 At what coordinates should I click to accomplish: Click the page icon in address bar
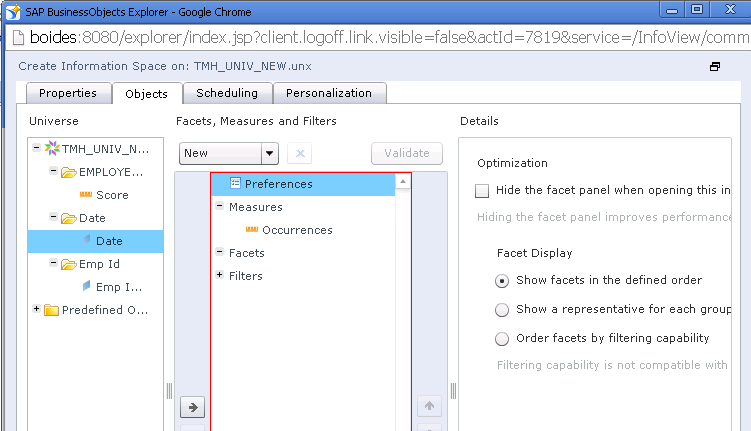(18, 37)
